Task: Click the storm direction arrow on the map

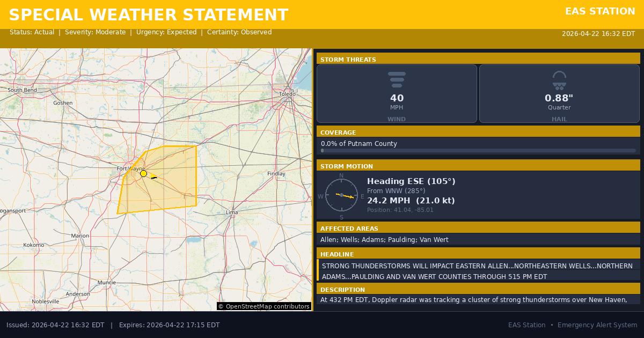Action: pyautogui.click(x=153, y=176)
